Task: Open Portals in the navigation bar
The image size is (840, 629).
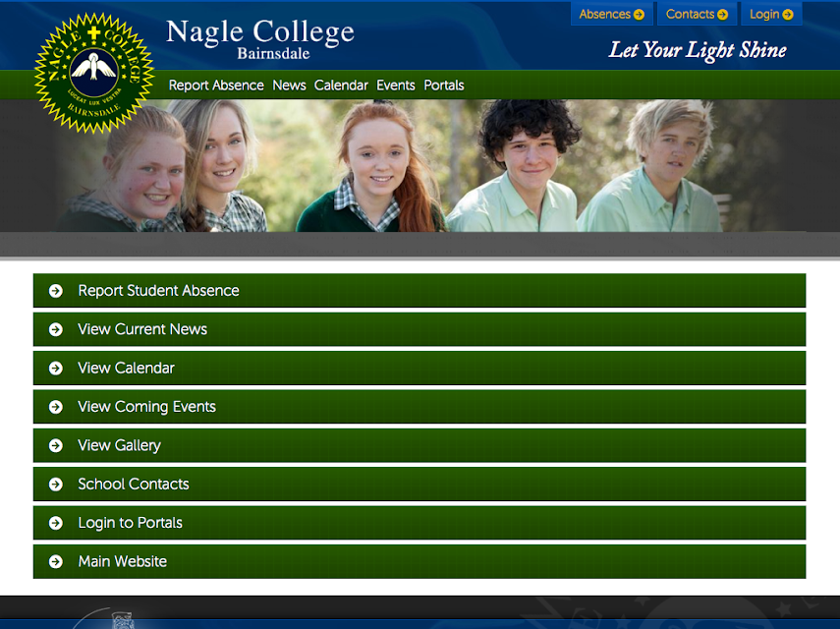Action: [444, 86]
